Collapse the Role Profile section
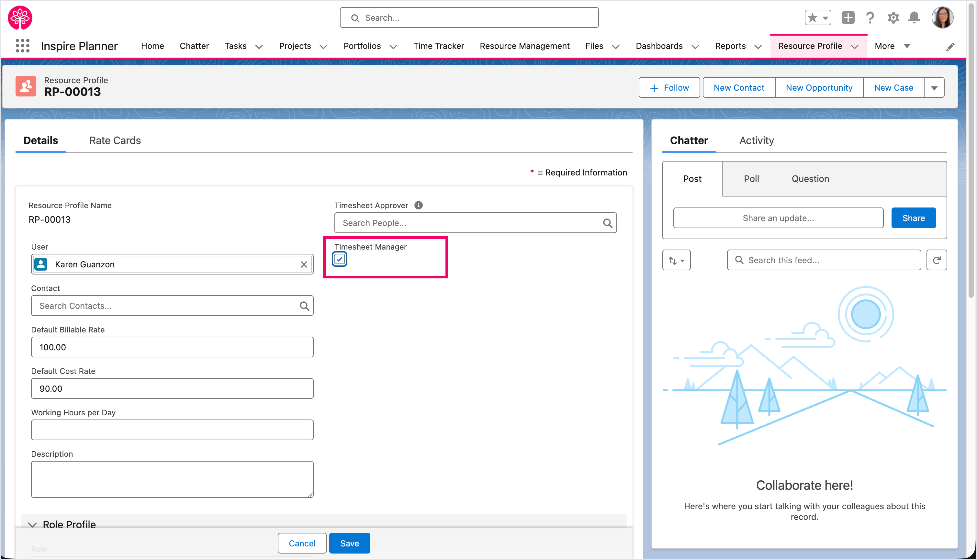 click(x=33, y=524)
